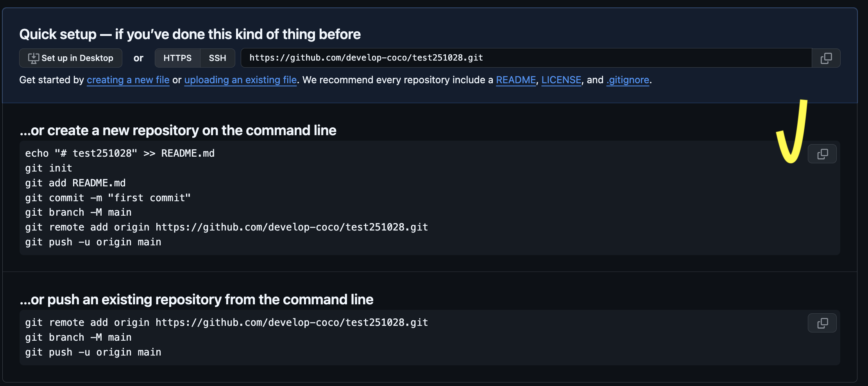Open the creating a new file link
Image resolution: width=868 pixels, height=386 pixels.
pyautogui.click(x=128, y=80)
